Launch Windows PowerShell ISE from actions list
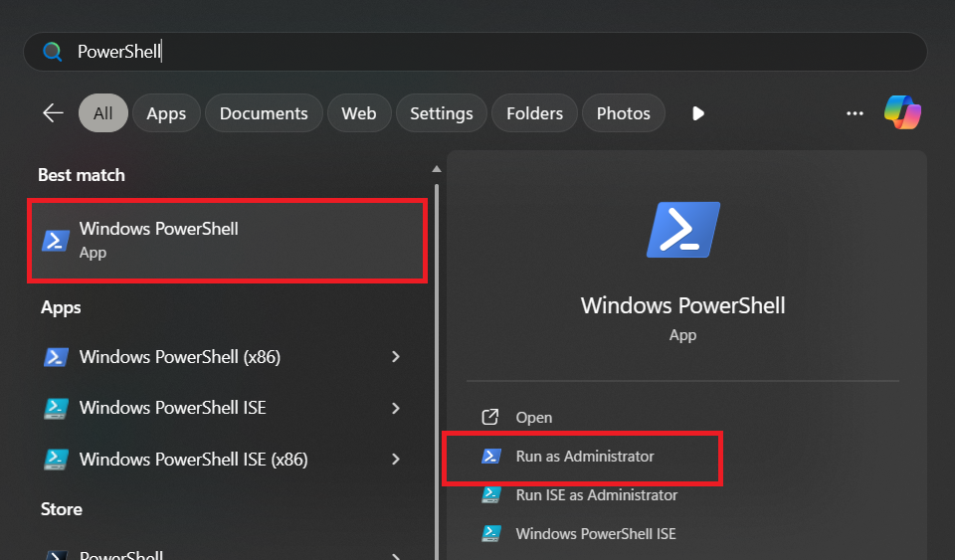 595,534
